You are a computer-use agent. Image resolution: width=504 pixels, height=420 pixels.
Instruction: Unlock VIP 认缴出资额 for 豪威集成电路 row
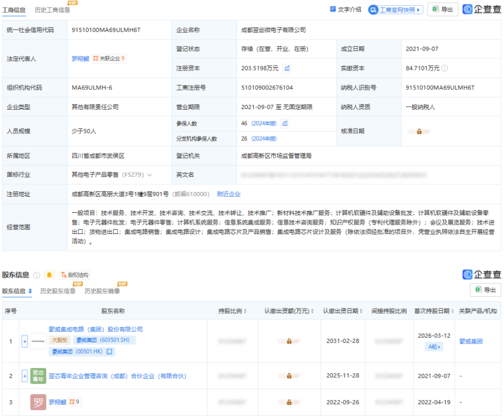[289, 341]
